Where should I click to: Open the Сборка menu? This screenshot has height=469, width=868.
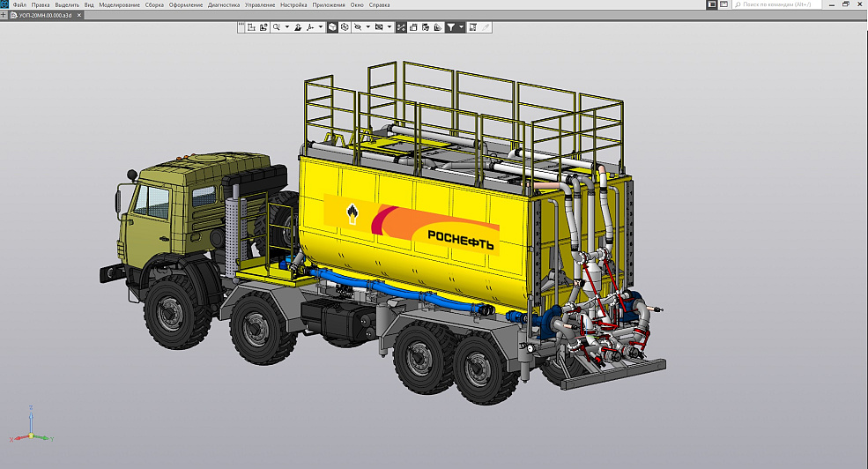click(x=154, y=4)
